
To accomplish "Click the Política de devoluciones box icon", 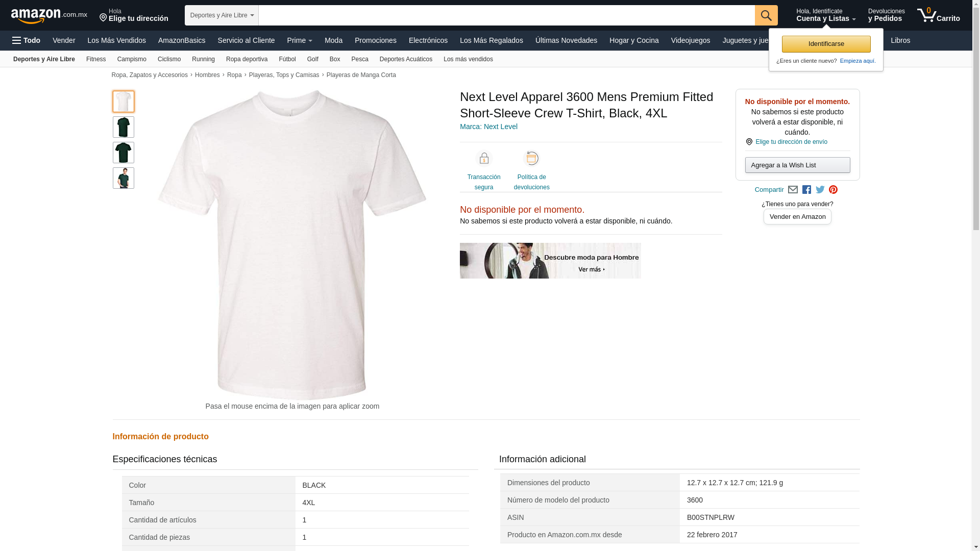I will [x=531, y=159].
